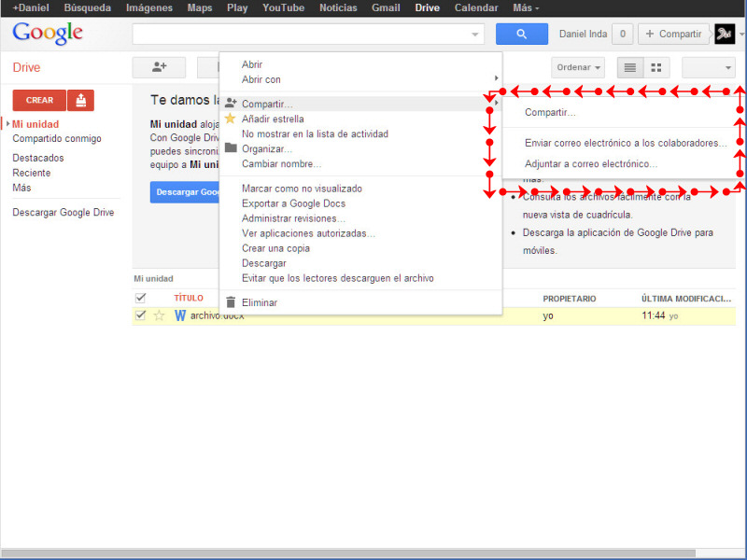Click the ÚLTIMA MODIFICACI... column header
Viewport: 747px width, 560px height.
click(686, 299)
